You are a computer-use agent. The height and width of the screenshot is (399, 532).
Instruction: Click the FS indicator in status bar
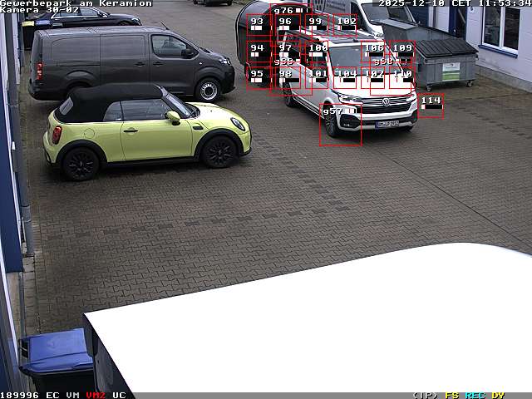[451, 395]
